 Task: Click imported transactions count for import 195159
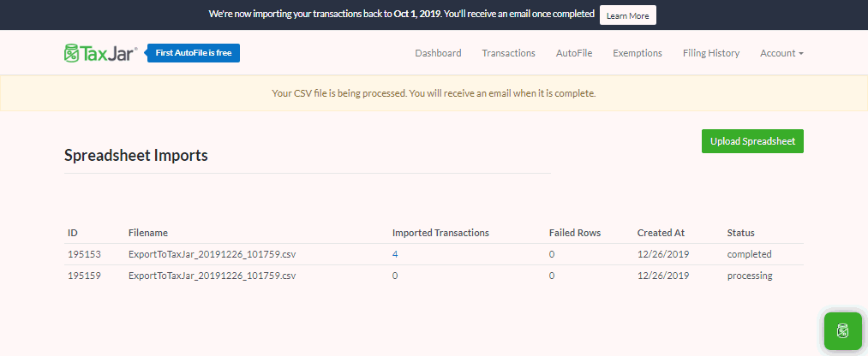click(x=395, y=276)
